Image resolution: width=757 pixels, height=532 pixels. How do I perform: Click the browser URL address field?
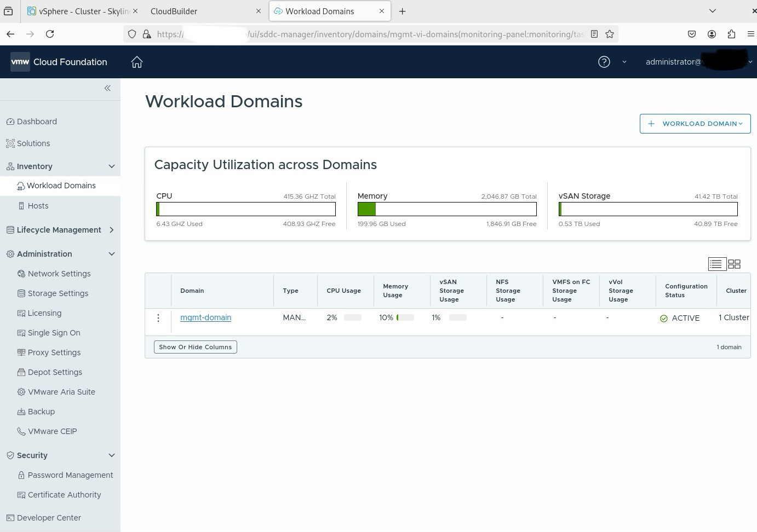tap(370, 34)
